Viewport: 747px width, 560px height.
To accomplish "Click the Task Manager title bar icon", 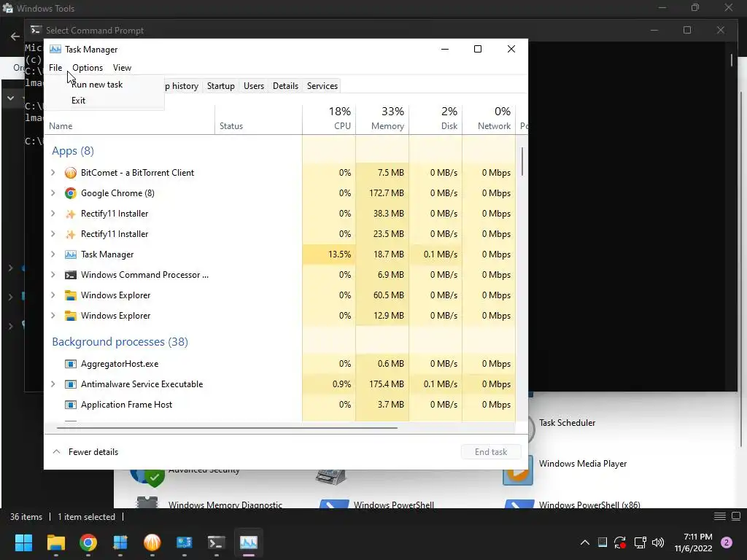I will [55, 50].
